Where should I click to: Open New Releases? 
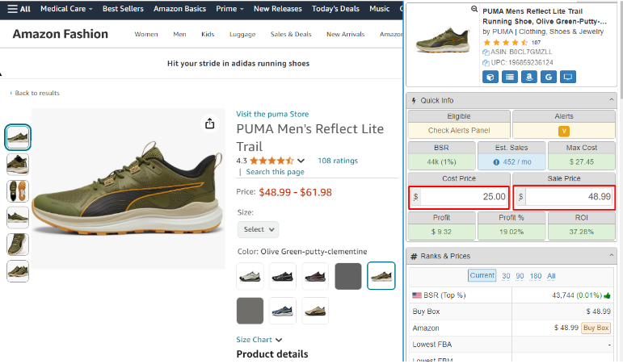click(278, 9)
